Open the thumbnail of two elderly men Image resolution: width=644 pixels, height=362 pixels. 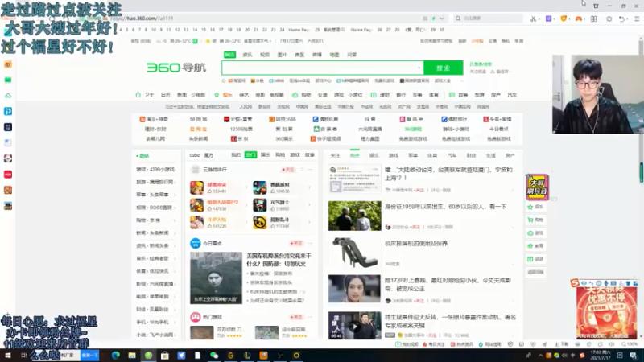[354, 216]
